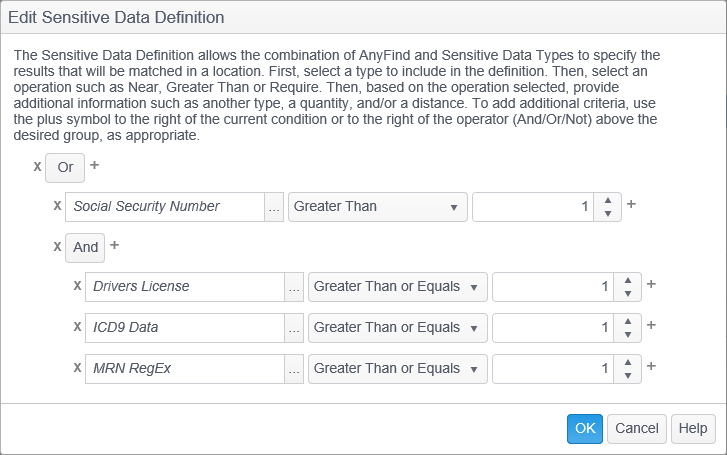727x455 pixels.
Task: Open the Drivers License operation dropdown
Action: [397, 287]
